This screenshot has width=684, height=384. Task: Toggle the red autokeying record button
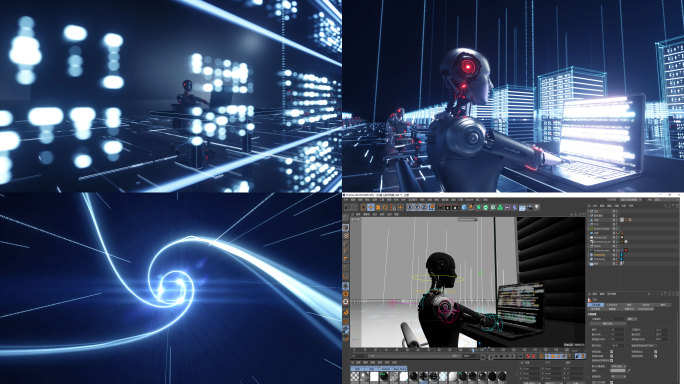pyautogui.click(x=534, y=356)
